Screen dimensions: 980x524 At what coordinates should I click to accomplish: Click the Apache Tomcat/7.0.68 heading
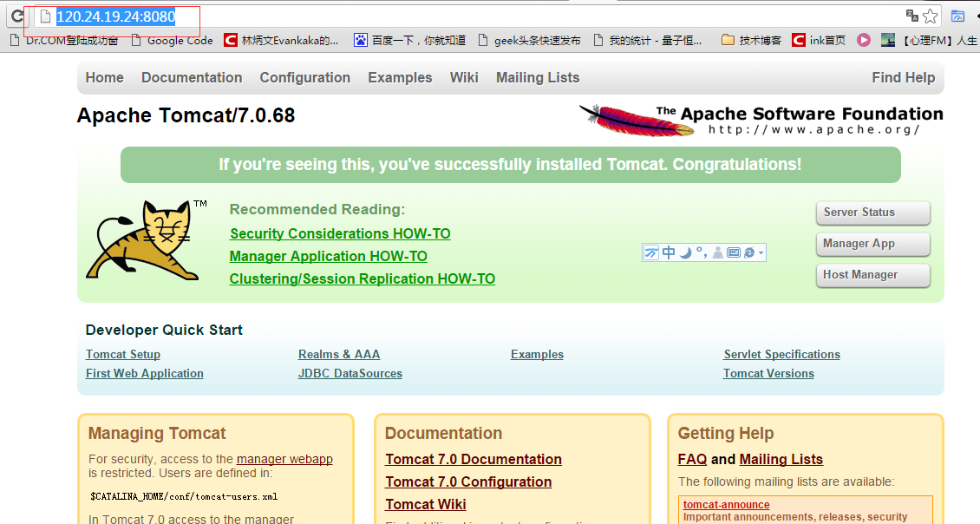(186, 115)
